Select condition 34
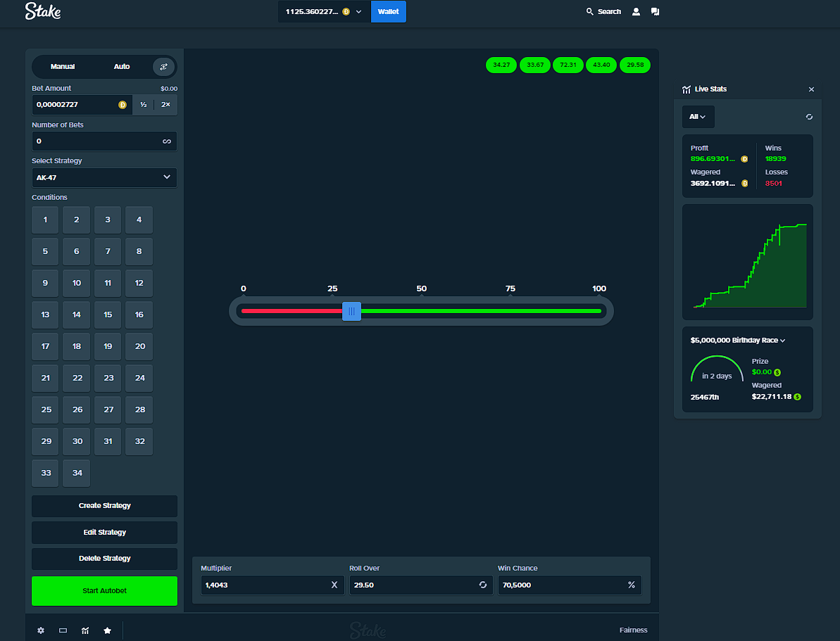Viewport: 840px width, 641px height. tap(77, 472)
